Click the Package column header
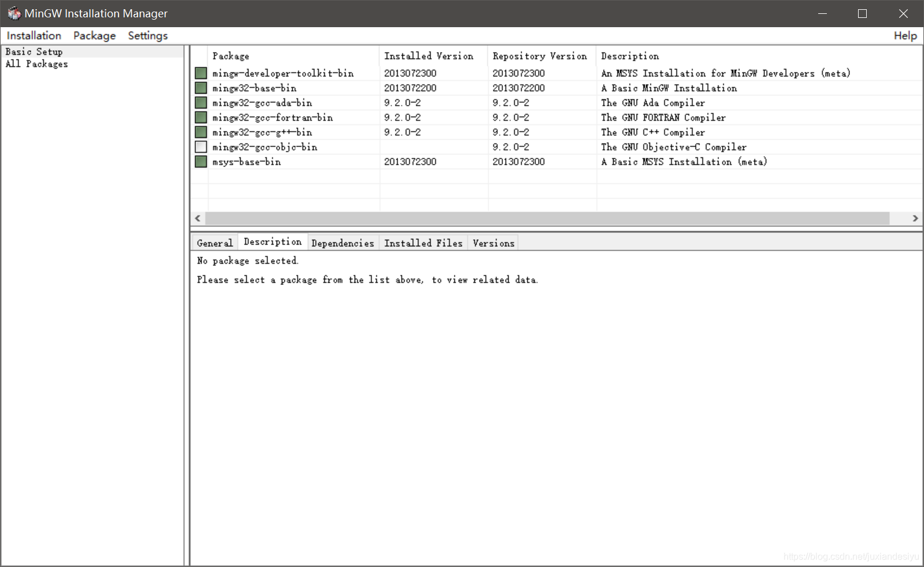 pos(294,55)
